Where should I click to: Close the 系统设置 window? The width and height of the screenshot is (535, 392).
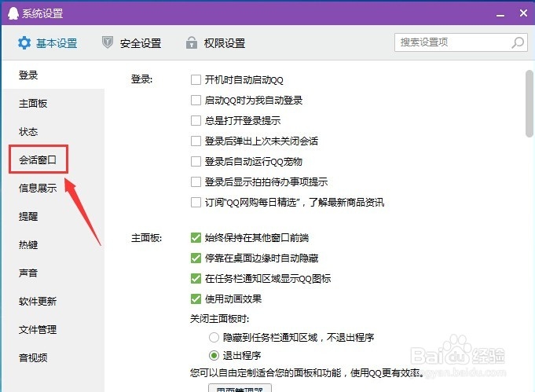coord(523,13)
